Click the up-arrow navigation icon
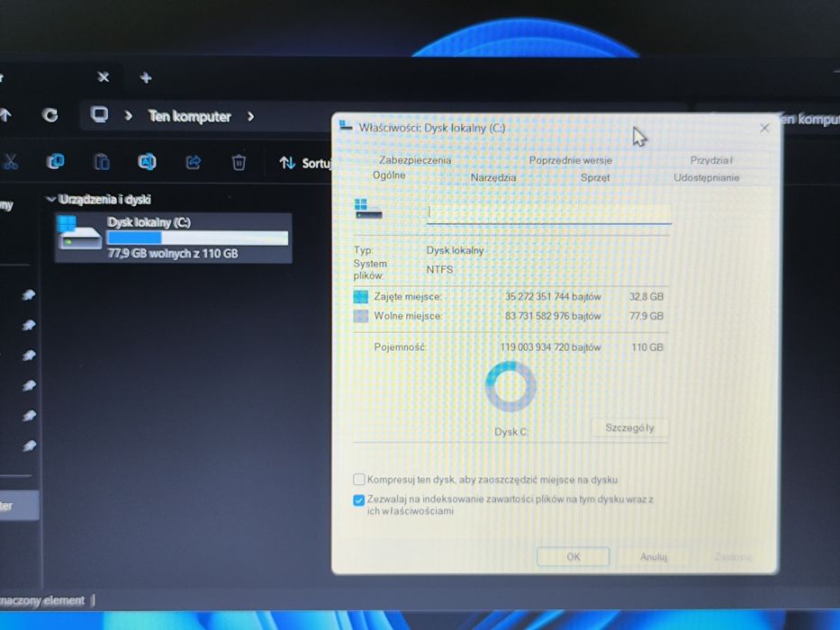This screenshot has height=630, width=840. click(x=5, y=114)
